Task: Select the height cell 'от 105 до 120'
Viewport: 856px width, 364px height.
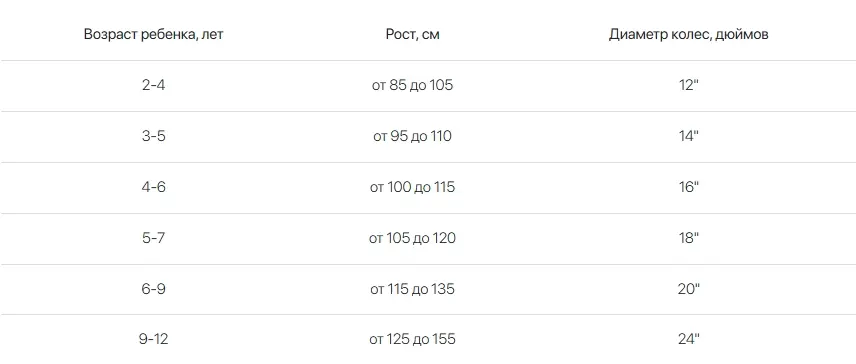Action: click(412, 238)
